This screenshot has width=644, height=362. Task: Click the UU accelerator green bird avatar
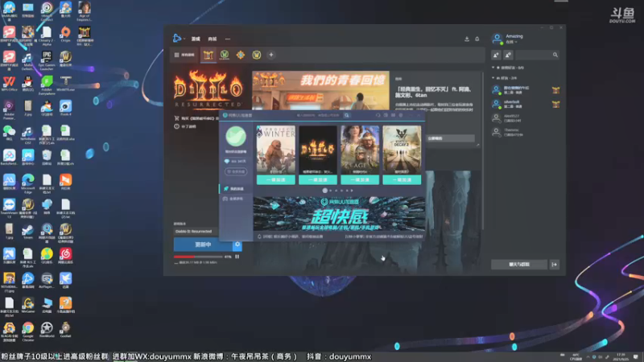236,136
